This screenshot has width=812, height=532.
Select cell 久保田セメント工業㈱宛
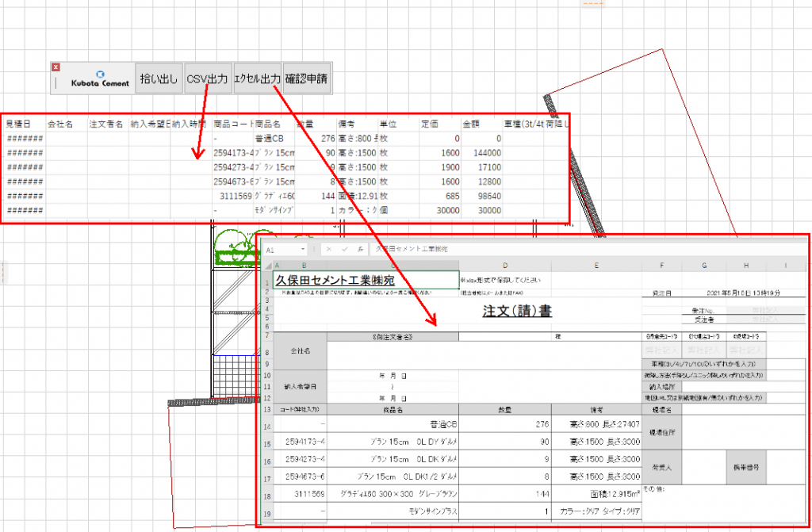click(366, 280)
